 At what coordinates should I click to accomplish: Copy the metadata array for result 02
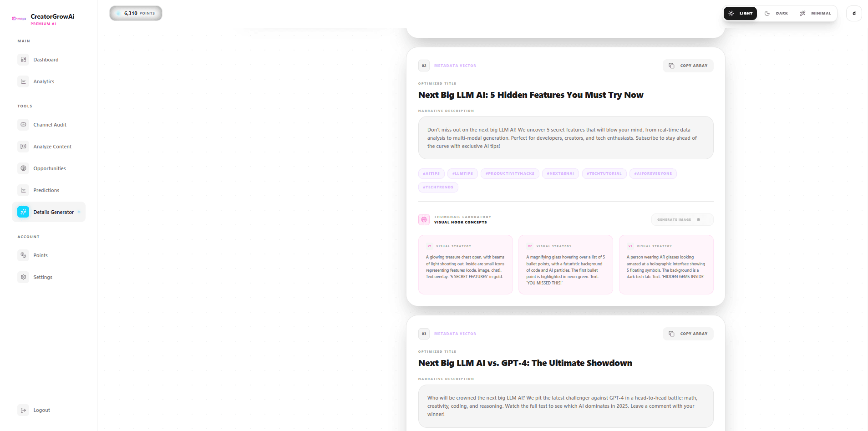[x=688, y=65]
